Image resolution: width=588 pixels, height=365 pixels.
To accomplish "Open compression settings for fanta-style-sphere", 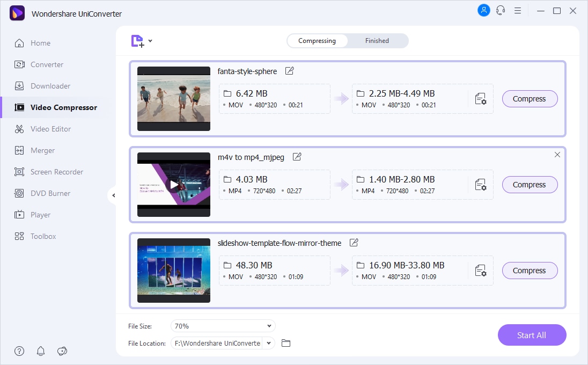I will (480, 99).
